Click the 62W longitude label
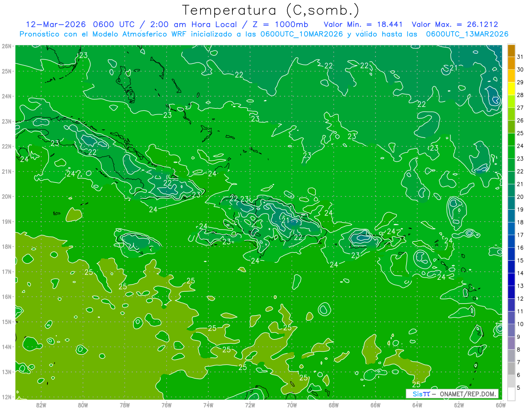The image size is (532, 411). (459, 405)
